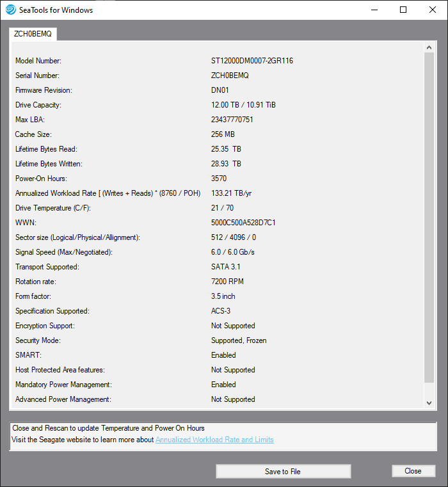Click signal speed value 6.0 / 6.0 Gb/s

click(233, 252)
